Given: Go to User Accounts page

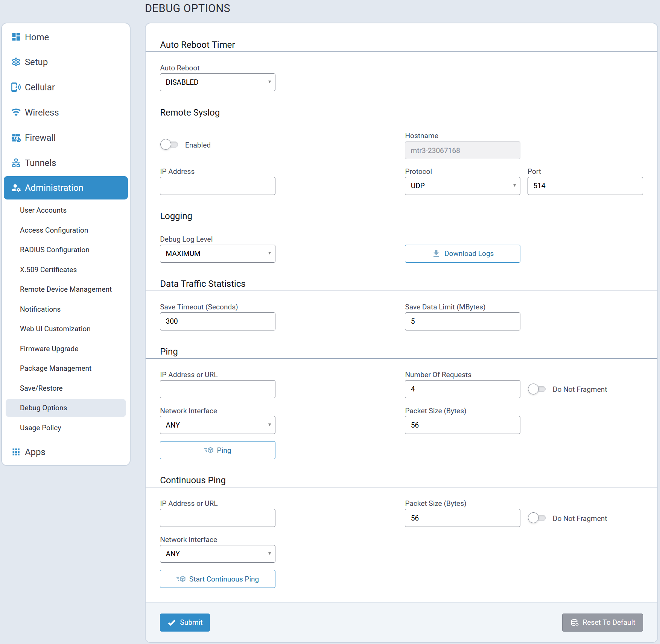Looking at the screenshot, I should pyautogui.click(x=43, y=210).
